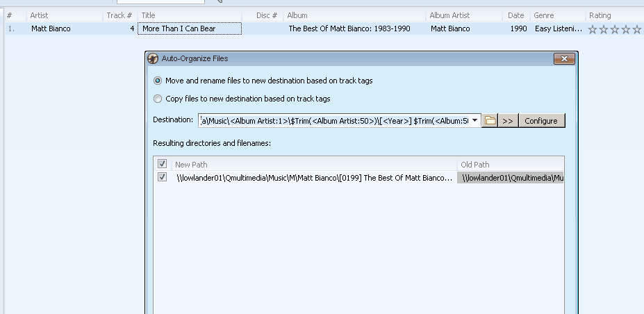The width and height of the screenshot is (644, 314).
Task: Click inside the Destination path text field
Action: 333,121
